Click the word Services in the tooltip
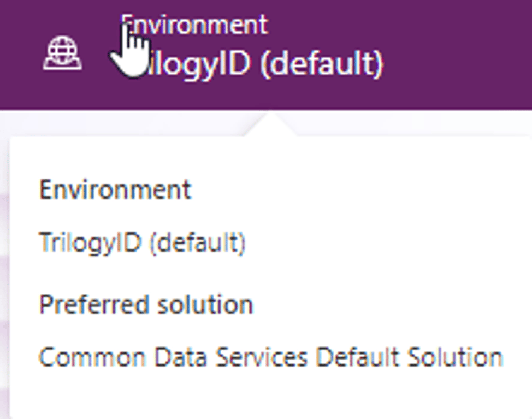Viewport: 532px width, 419px height. click(x=262, y=357)
